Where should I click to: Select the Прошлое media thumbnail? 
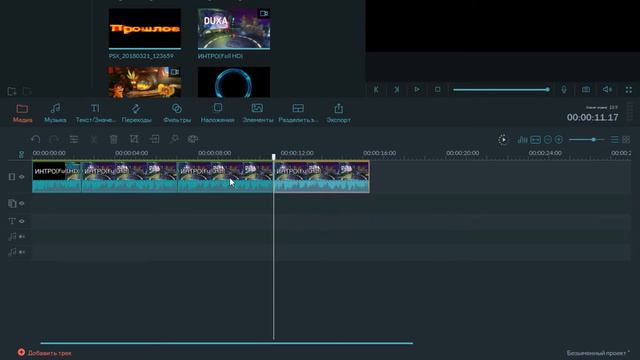pos(144,29)
